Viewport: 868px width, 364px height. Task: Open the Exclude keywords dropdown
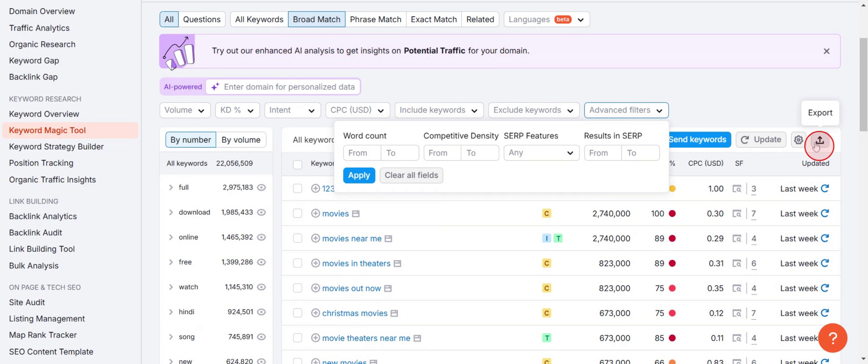click(534, 110)
